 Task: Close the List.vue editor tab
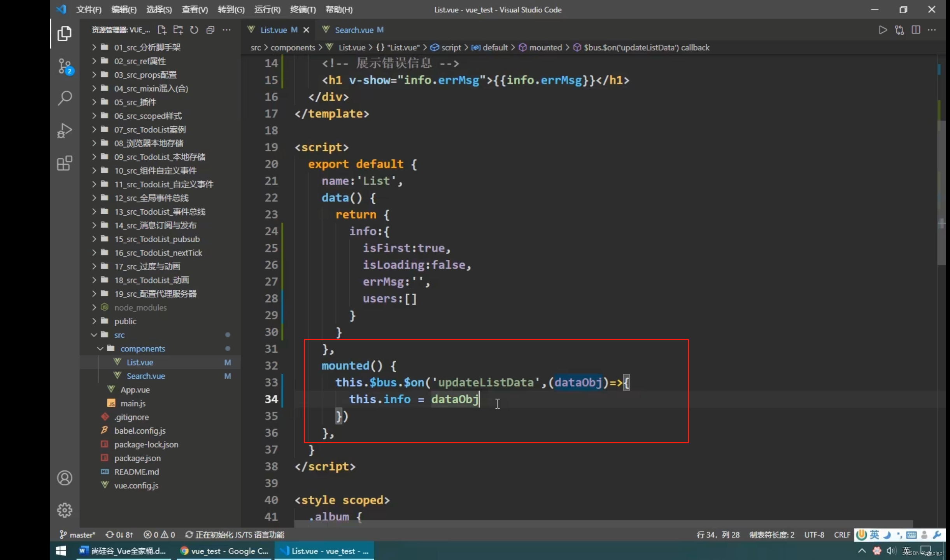click(306, 30)
